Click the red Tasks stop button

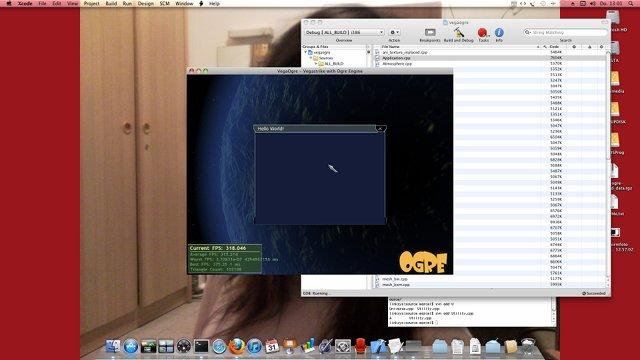click(482, 33)
